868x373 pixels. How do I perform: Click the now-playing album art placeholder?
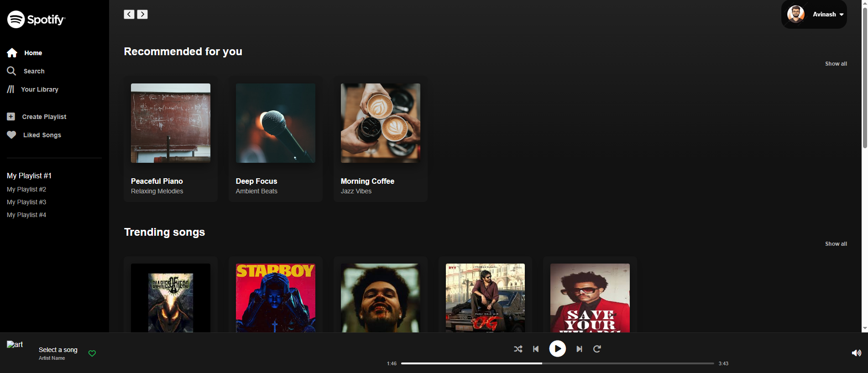(x=15, y=345)
